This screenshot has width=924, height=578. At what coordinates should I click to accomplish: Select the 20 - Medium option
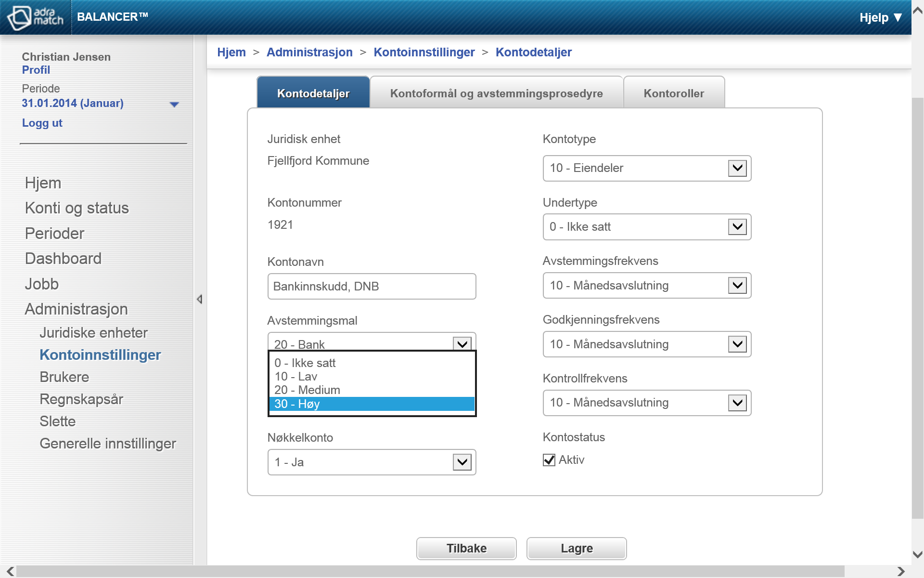click(372, 390)
